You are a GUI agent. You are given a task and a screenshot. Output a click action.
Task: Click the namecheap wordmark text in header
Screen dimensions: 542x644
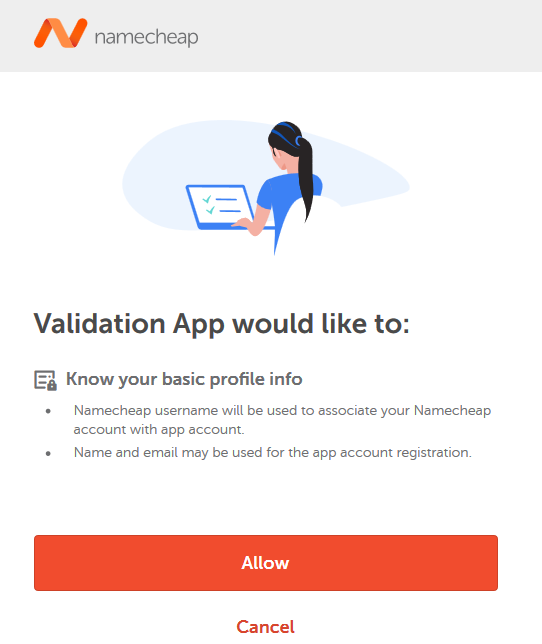pyautogui.click(x=147, y=37)
